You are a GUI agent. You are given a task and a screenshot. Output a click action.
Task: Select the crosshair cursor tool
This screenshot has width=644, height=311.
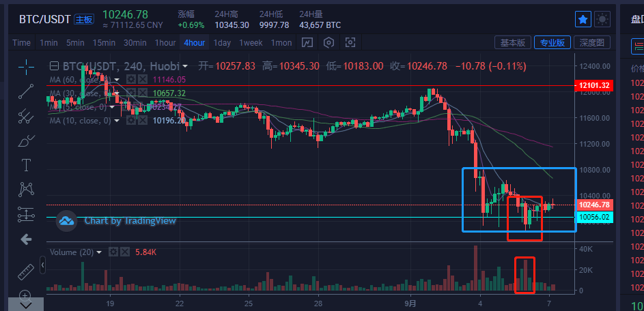[26, 67]
